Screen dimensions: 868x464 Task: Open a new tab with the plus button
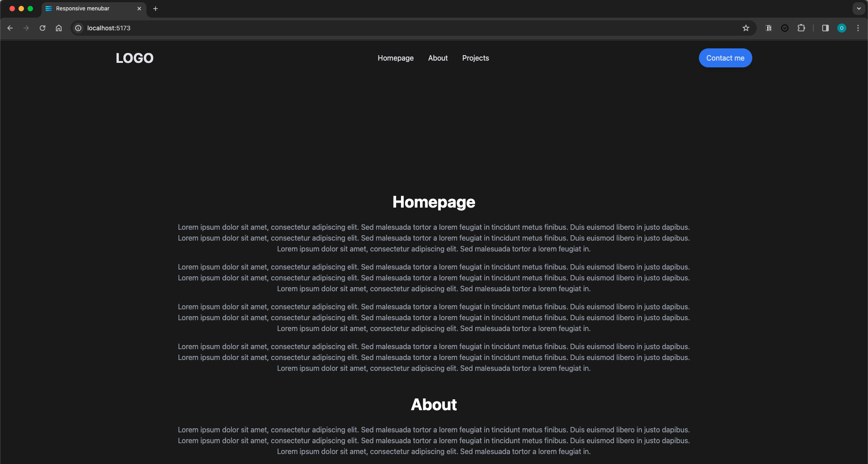[x=156, y=9]
